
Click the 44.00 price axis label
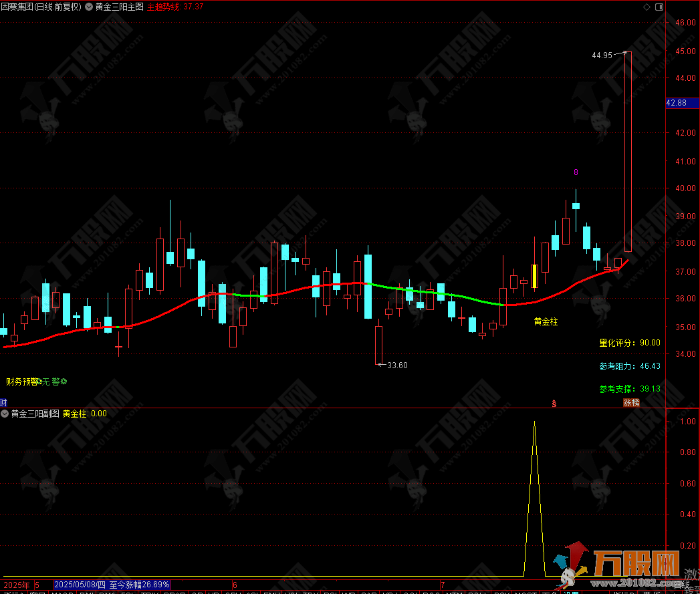click(685, 78)
